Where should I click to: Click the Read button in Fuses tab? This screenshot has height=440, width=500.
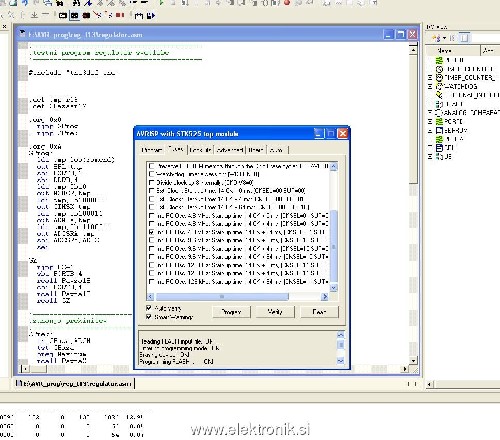[x=319, y=312]
